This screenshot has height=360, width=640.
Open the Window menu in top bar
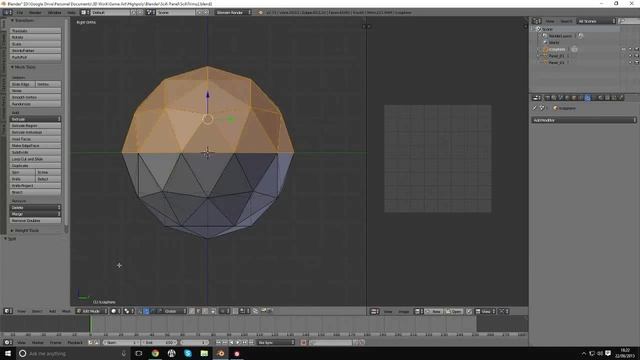[x=55, y=13]
